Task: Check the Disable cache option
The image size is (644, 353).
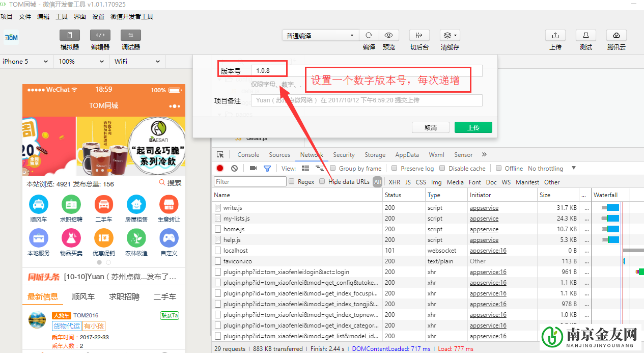Action: tap(441, 168)
